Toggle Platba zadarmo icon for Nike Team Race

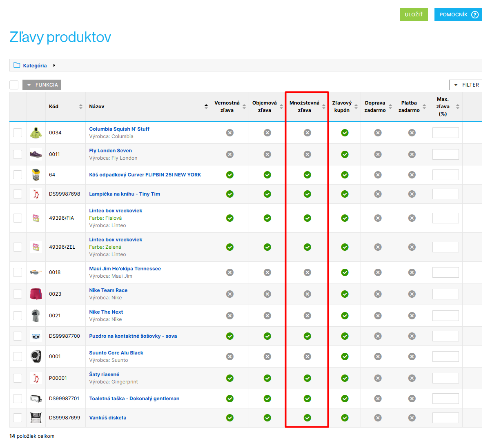tap(412, 294)
